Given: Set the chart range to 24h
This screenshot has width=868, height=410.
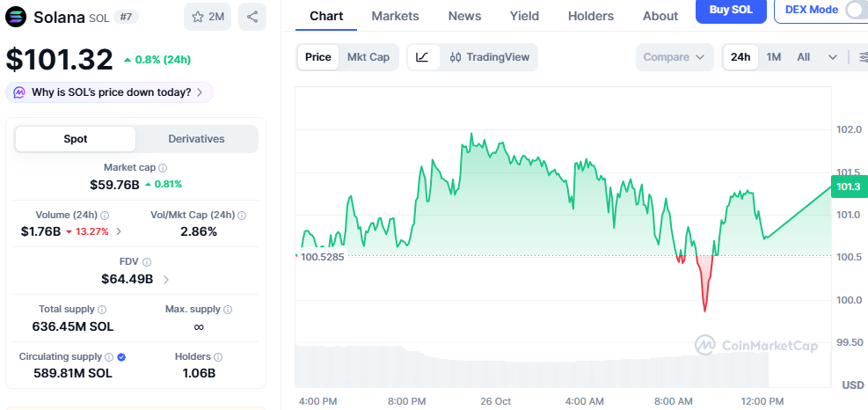Looking at the screenshot, I should click(740, 57).
